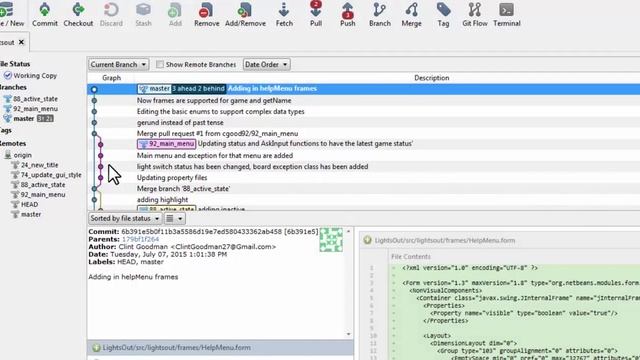
Task: Select commit 'Updating property files'
Action: click(x=363, y=178)
